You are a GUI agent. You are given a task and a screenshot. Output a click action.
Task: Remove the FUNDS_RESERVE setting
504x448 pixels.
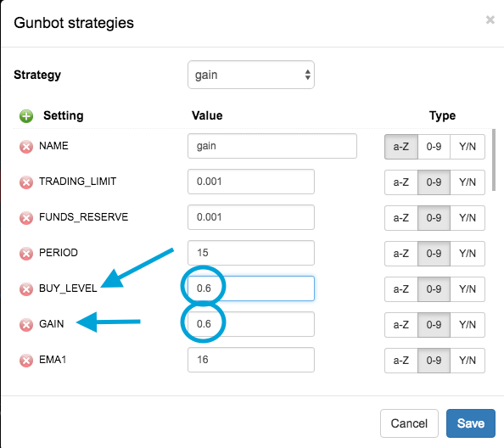coord(26,218)
